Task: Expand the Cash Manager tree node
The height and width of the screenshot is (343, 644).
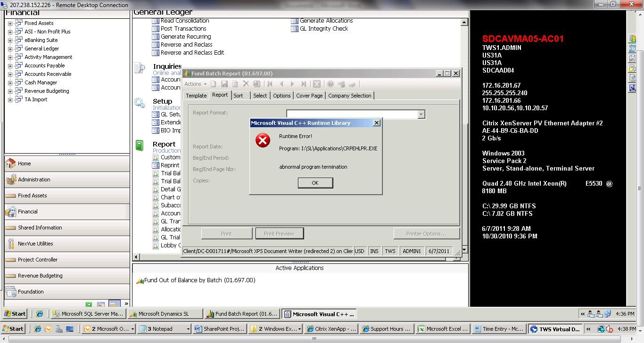Action: (10, 82)
